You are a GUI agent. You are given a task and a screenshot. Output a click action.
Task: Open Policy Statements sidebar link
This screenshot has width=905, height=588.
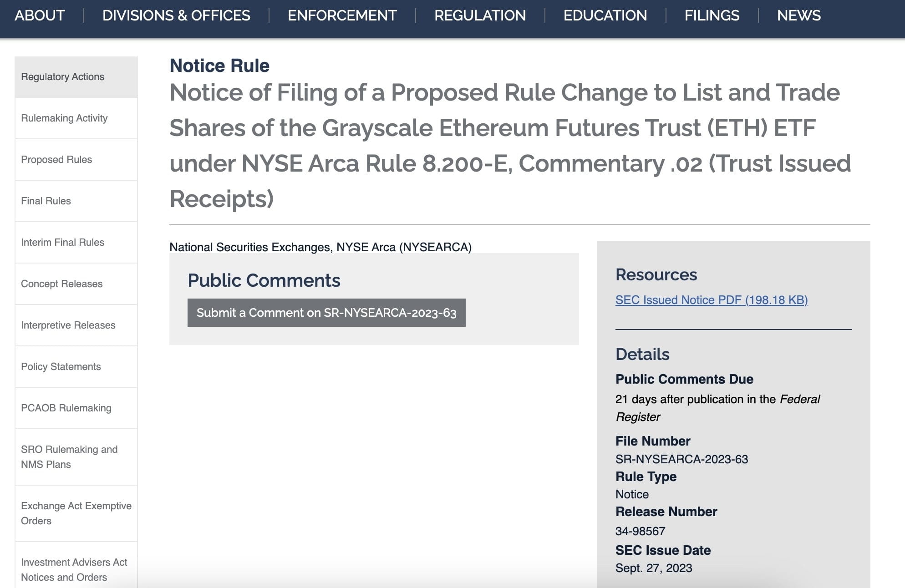tap(76, 367)
